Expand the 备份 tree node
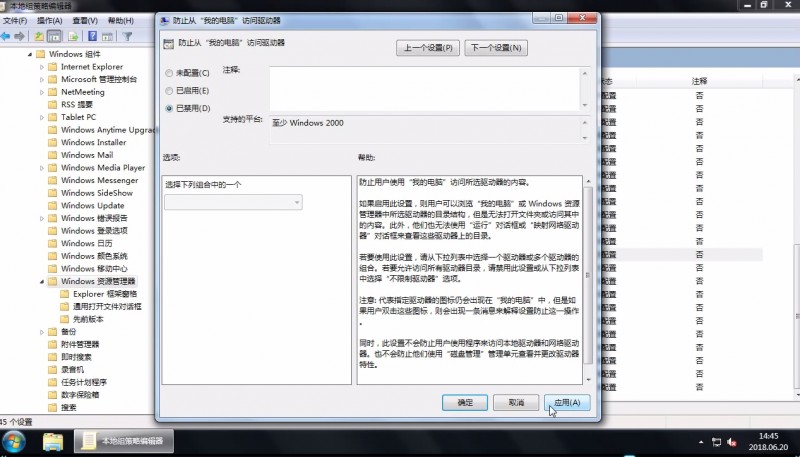Viewport: 800px width, 457px height. tap(42, 332)
